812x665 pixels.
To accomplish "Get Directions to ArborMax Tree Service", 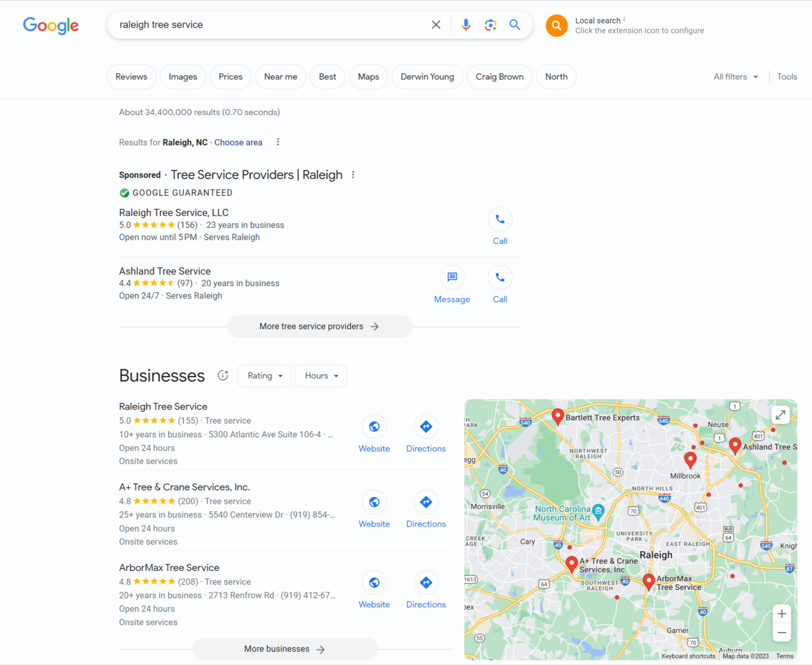I will (425, 583).
